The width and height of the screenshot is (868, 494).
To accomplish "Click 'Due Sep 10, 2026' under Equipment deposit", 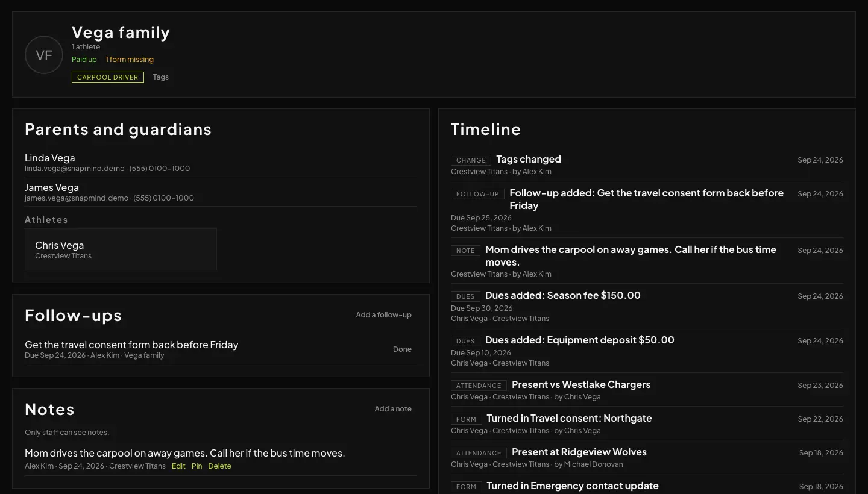I will point(481,353).
